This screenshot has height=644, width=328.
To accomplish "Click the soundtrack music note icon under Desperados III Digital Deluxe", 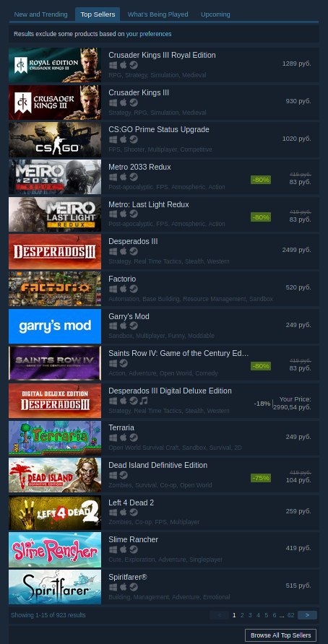I will tap(144, 401).
